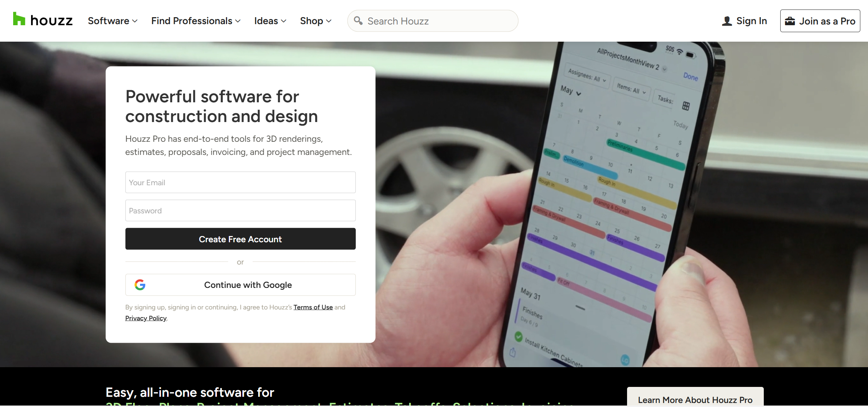Click the Google logo icon

pos(140,285)
